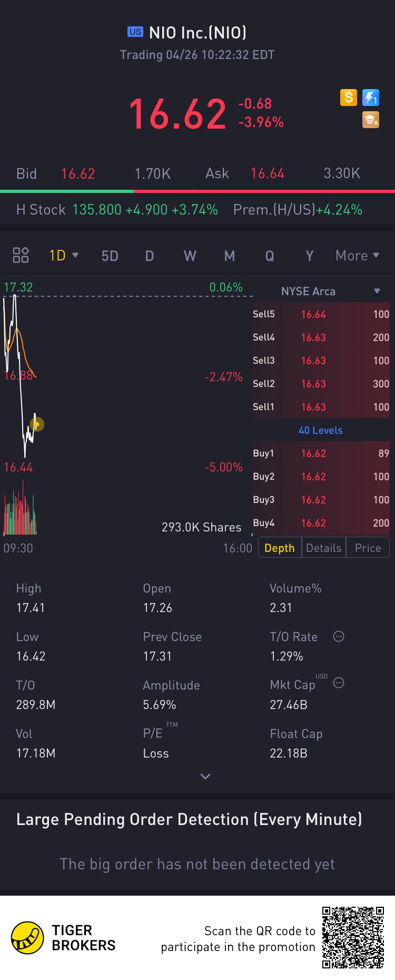Tap the Mkt Cap info icon
The image size is (395, 980).
pos(339,683)
